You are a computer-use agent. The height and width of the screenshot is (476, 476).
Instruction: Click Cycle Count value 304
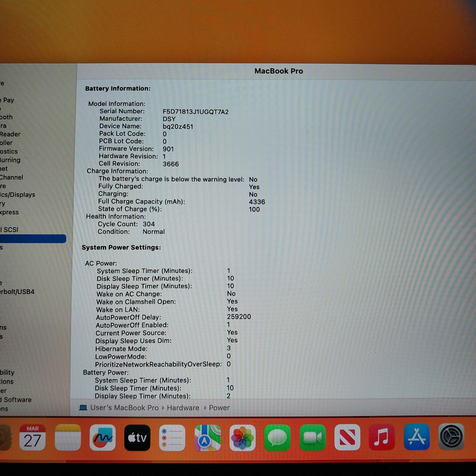click(149, 224)
